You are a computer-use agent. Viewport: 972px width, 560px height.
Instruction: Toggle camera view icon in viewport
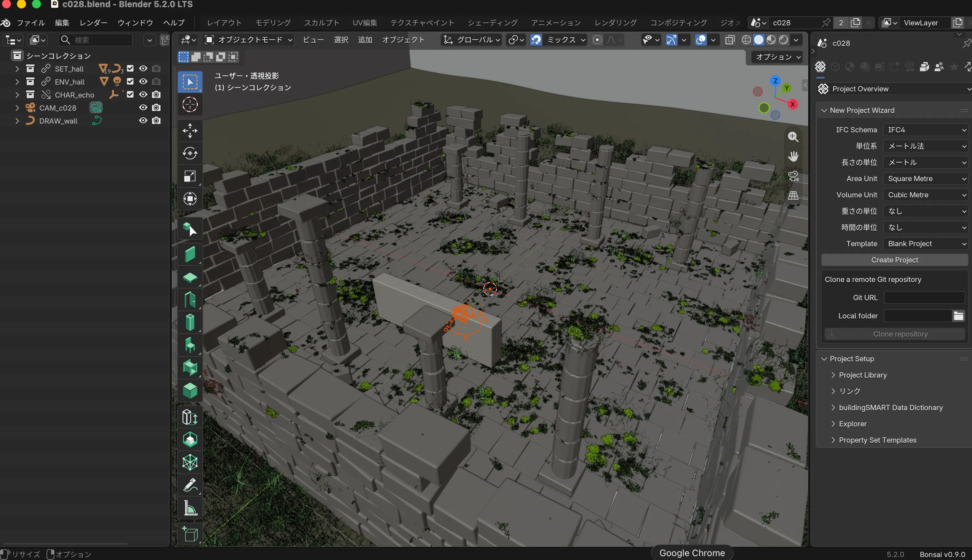click(x=793, y=176)
